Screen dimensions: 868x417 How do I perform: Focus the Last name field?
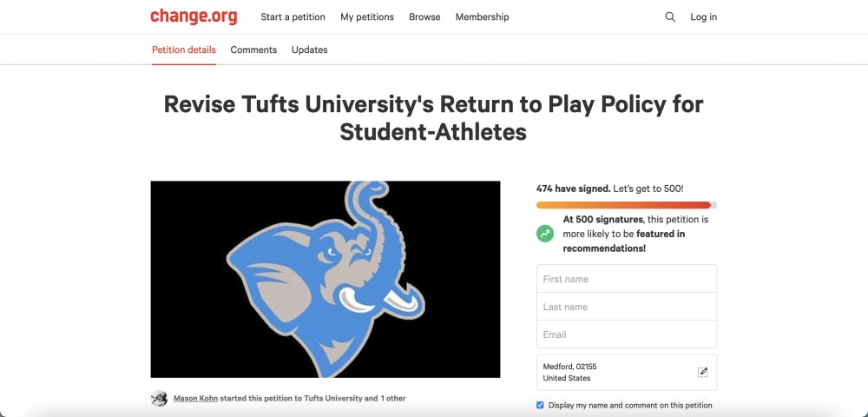(x=627, y=307)
